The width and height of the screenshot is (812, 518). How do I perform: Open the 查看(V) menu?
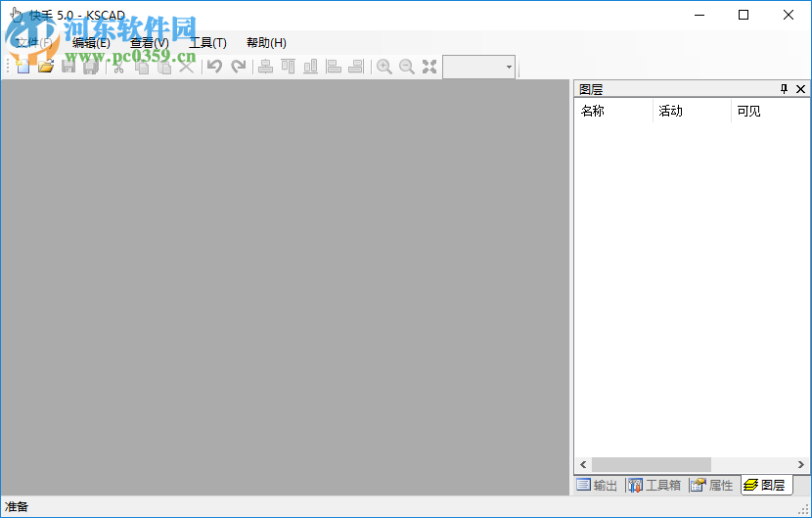coord(149,43)
